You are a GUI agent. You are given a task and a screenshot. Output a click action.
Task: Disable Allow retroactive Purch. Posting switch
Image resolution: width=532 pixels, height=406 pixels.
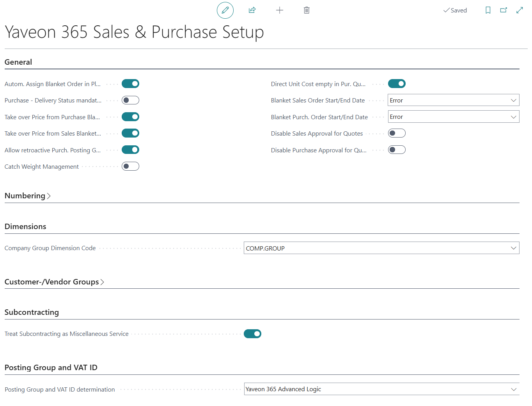pyautogui.click(x=130, y=150)
